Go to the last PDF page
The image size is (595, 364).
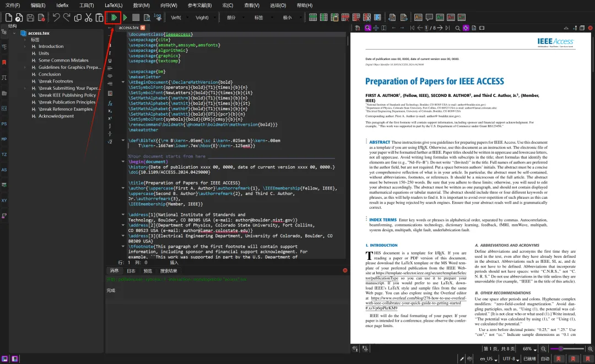[448, 28]
